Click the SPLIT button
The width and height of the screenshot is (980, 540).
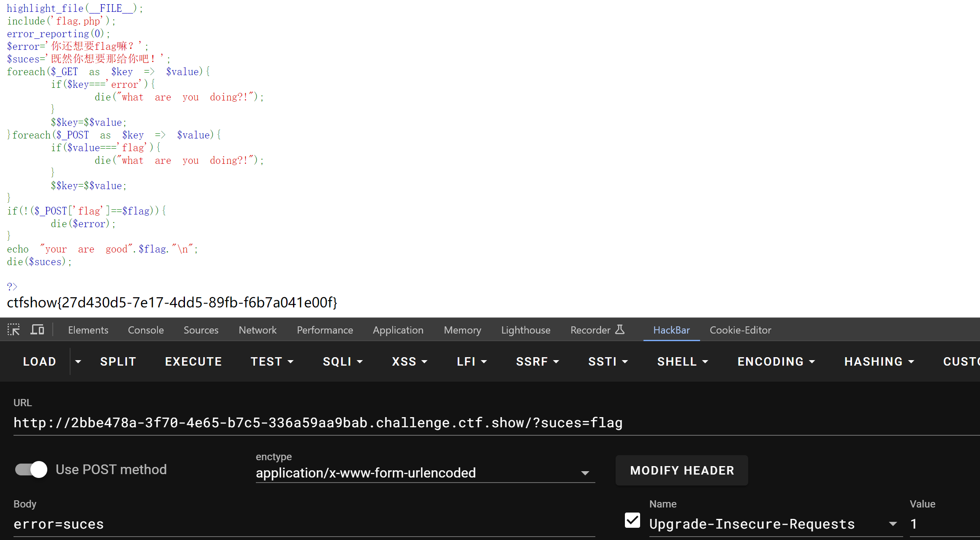(x=118, y=361)
